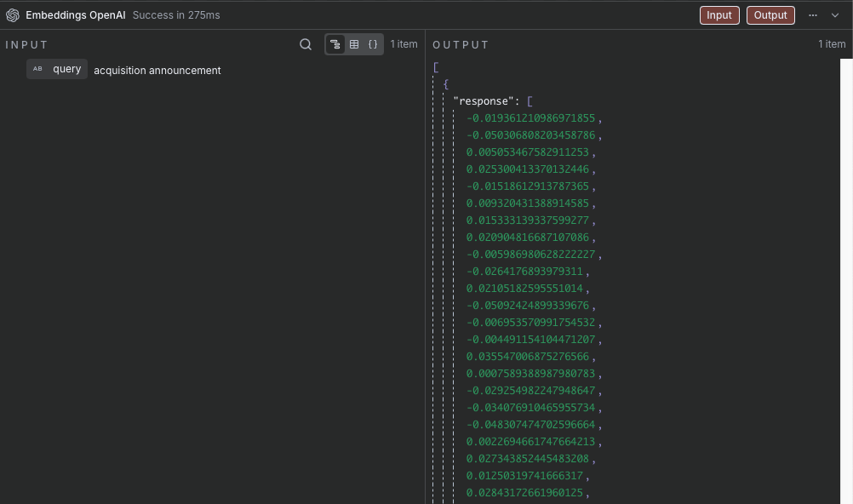Click the output panel vertical scrollbar
This screenshot has width=853, height=504.
click(x=846, y=255)
